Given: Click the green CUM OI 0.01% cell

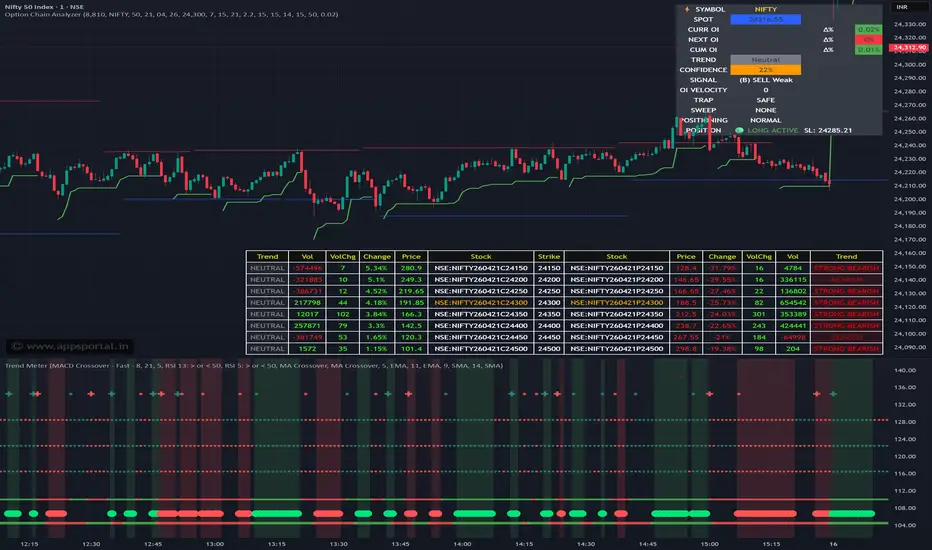Looking at the screenshot, I should click(x=868, y=50).
